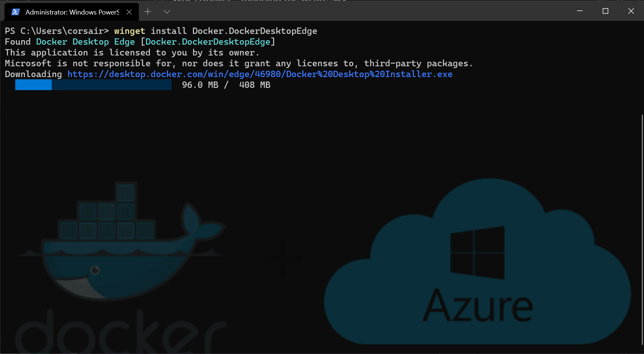The height and width of the screenshot is (354, 644).
Task: Close the Windows PowerShell tab
Action: point(129,12)
